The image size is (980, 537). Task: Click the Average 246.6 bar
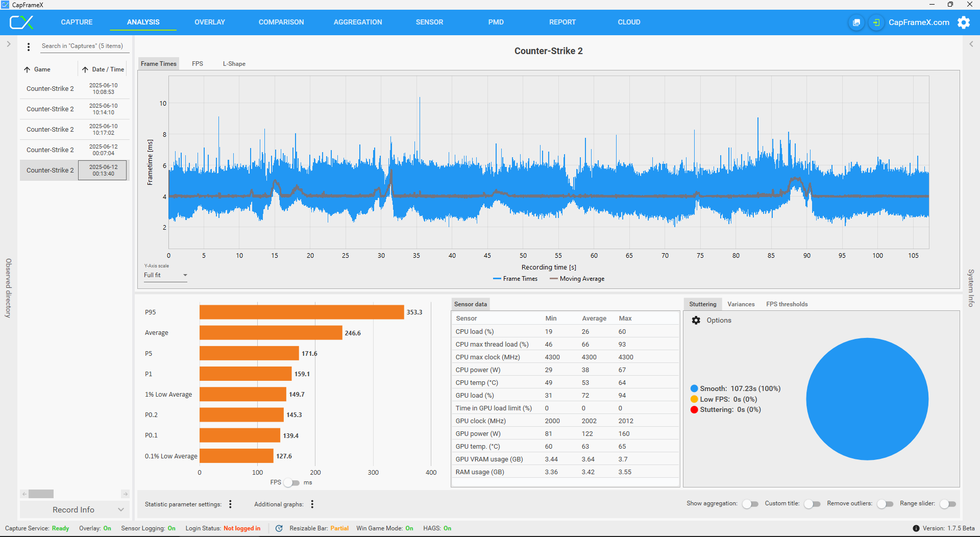pyautogui.click(x=271, y=333)
